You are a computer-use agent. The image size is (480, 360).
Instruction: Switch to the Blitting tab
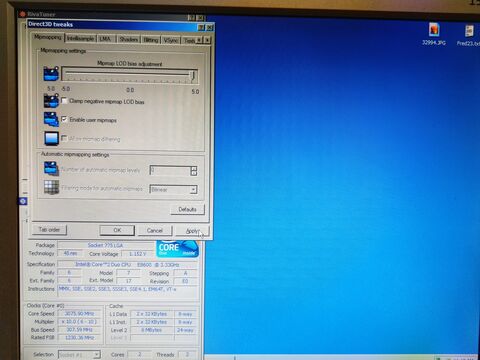(x=151, y=40)
